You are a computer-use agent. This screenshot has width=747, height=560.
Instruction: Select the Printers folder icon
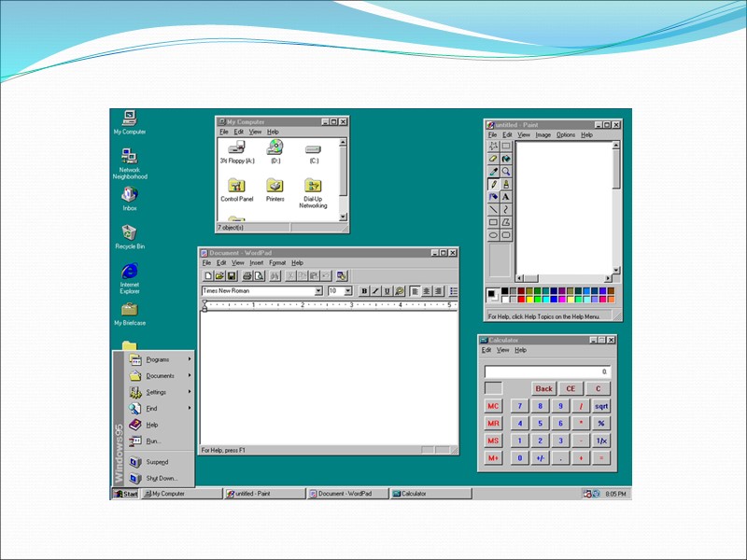[275, 189]
